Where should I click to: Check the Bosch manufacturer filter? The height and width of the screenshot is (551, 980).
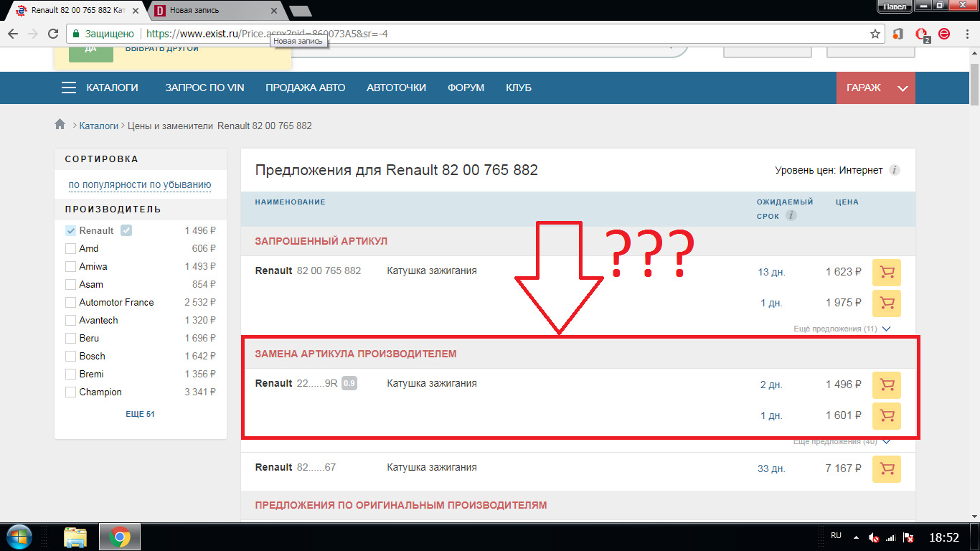(x=70, y=357)
